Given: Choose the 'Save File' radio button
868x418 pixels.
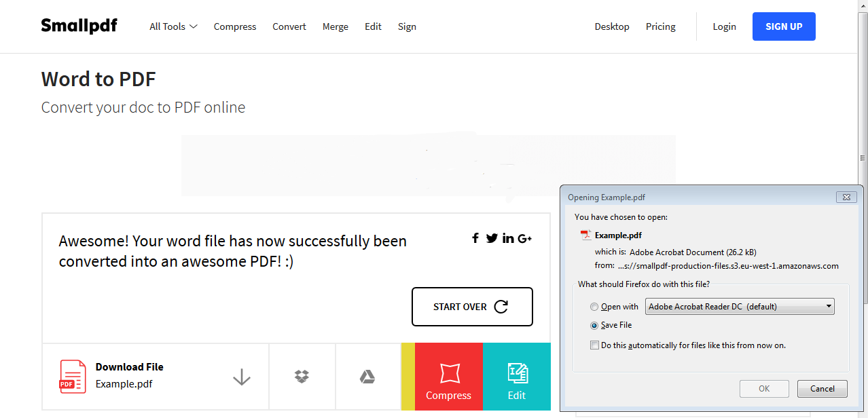Looking at the screenshot, I should click(595, 325).
